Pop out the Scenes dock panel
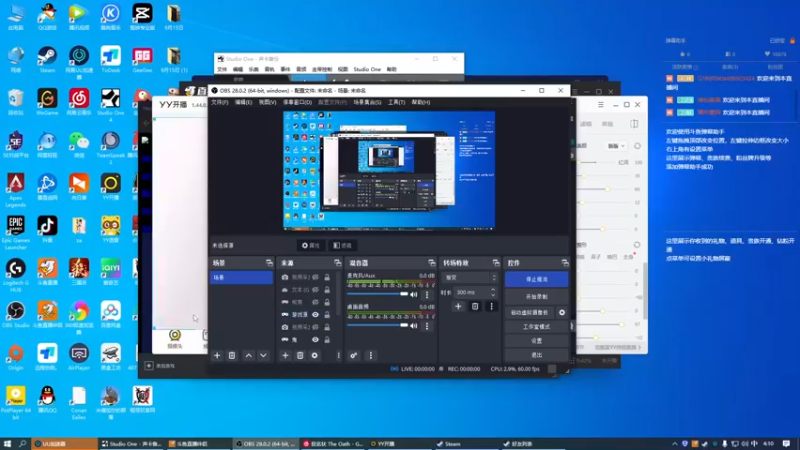 [269, 263]
